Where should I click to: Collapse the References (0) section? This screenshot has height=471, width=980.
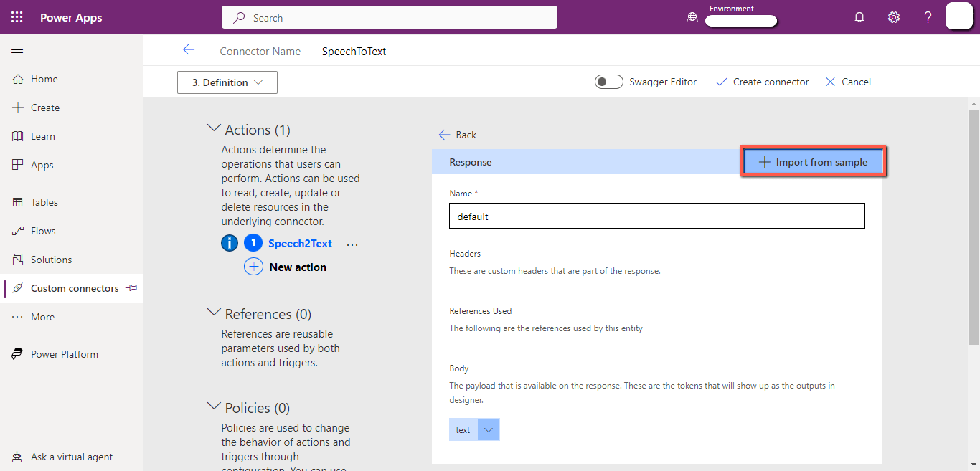[x=214, y=313]
